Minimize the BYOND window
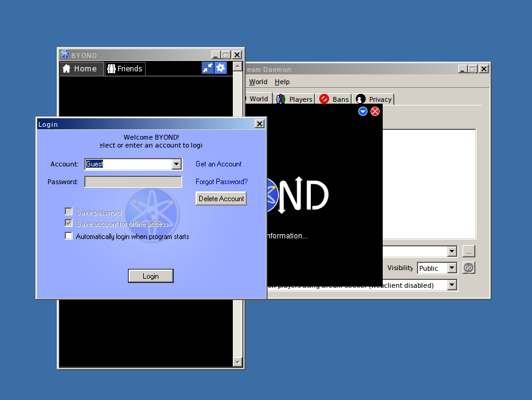This screenshot has width=532, height=400. [216, 55]
